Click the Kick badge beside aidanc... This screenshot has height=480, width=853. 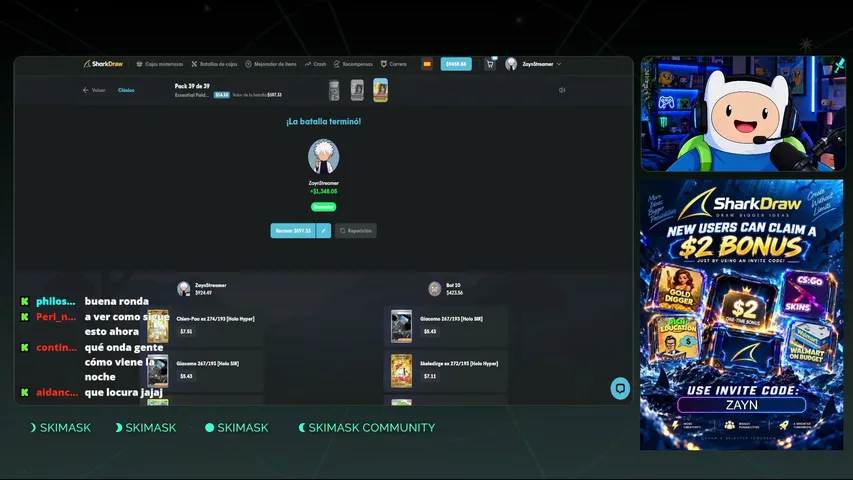point(24,392)
